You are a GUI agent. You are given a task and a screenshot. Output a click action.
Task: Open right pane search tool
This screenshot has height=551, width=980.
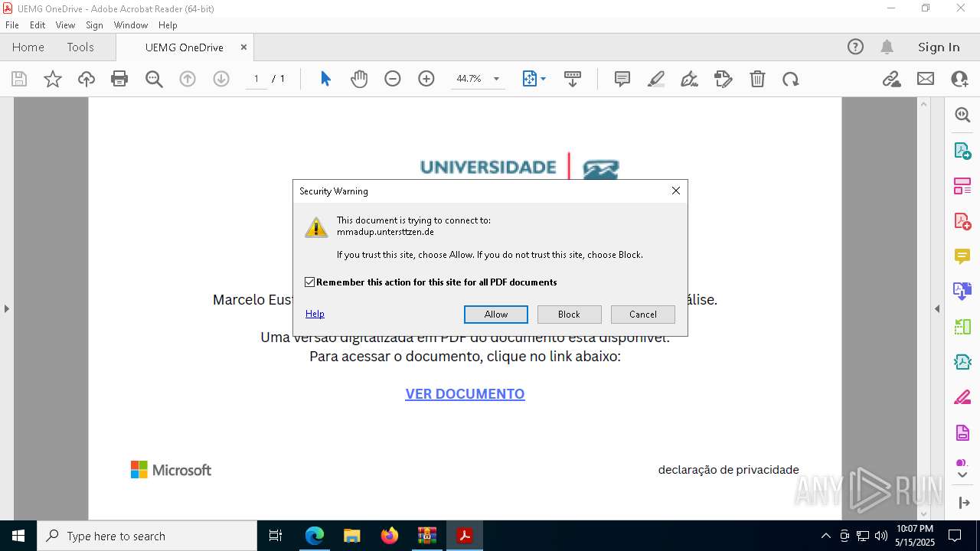click(962, 115)
